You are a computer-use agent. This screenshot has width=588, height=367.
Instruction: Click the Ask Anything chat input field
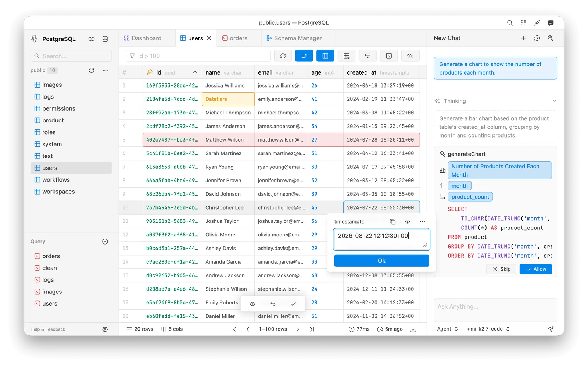pyautogui.click(x=495, y=310)
